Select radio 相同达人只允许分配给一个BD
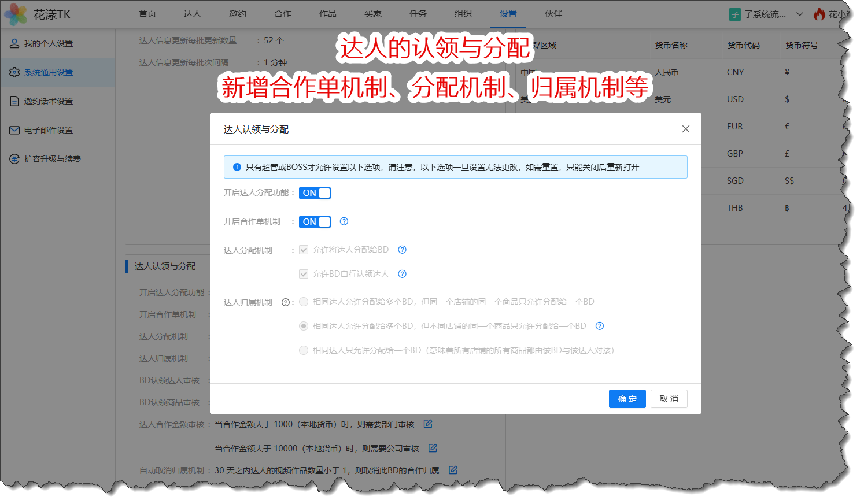The height and width of the screenshot is (504, 864). tap(304, 350)
